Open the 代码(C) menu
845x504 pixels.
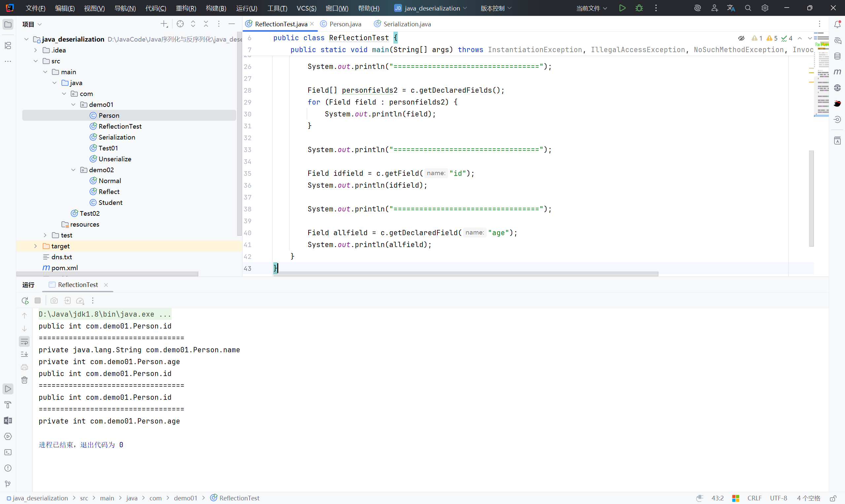[155, 8]
